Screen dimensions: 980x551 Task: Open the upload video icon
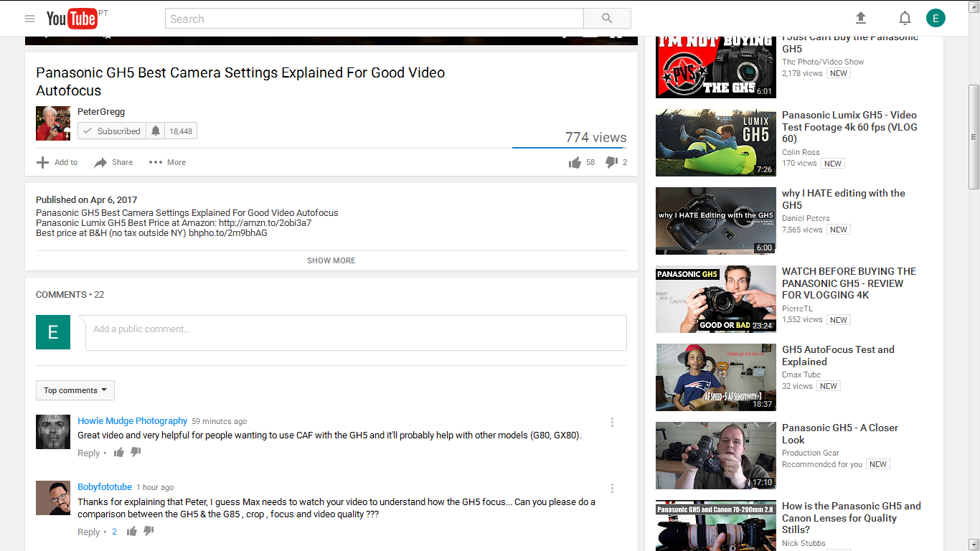pyautogui.click(x=861, y=19)
